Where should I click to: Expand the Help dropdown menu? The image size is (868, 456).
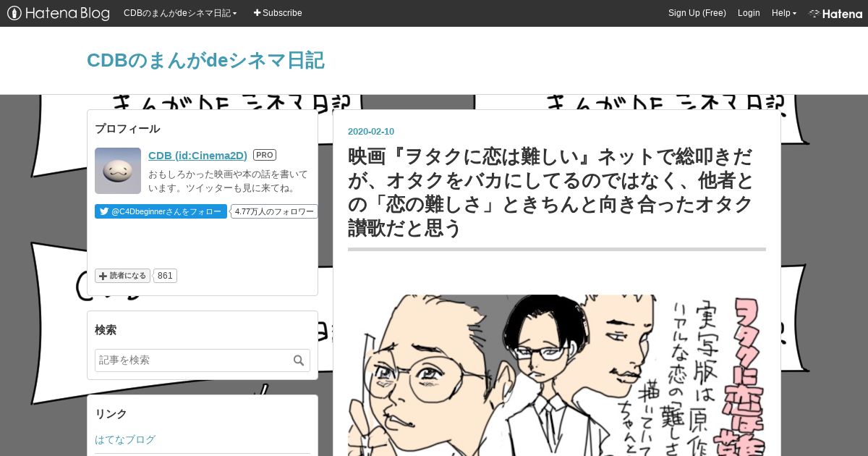(x=784, y=13)
